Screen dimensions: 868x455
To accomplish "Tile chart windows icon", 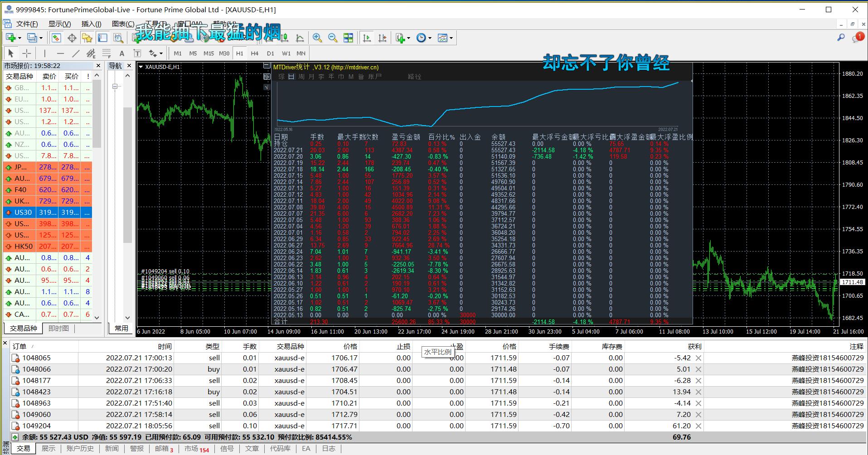I will click(348, 38).
